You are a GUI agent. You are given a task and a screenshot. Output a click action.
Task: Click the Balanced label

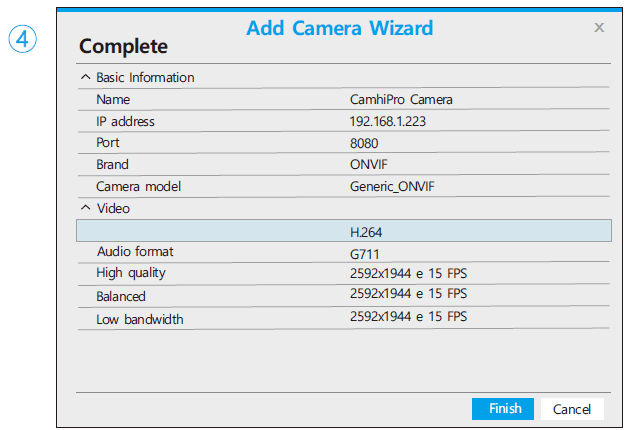[121, 297]
